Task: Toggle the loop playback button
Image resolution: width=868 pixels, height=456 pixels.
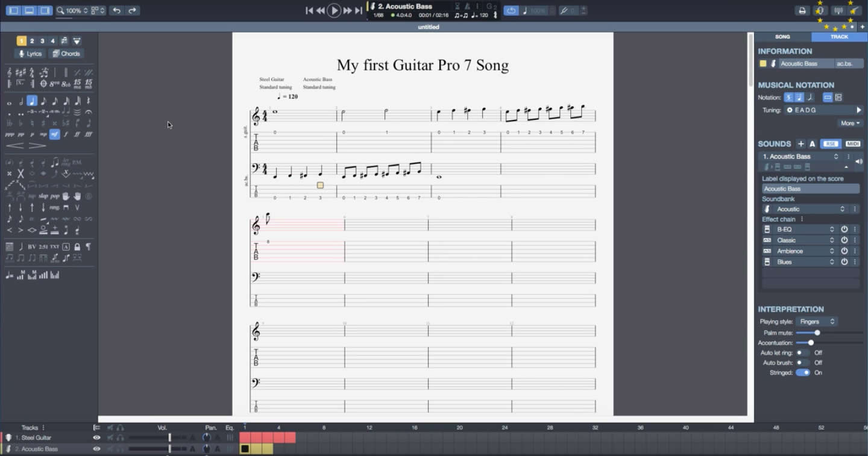Action: (x=511, y=10)
